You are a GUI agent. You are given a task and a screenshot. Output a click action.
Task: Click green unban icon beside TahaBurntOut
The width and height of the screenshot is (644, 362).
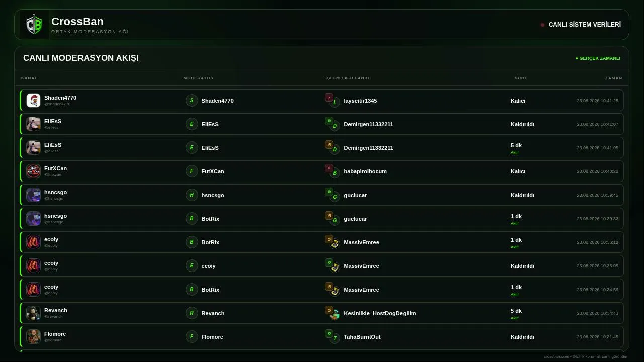[x=329, y=334]
